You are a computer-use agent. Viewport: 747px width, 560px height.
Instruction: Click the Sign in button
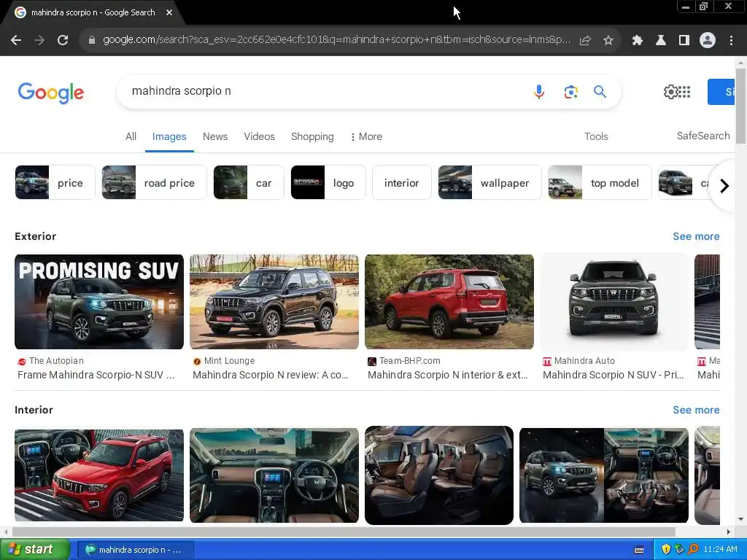(x=721, y=92)
